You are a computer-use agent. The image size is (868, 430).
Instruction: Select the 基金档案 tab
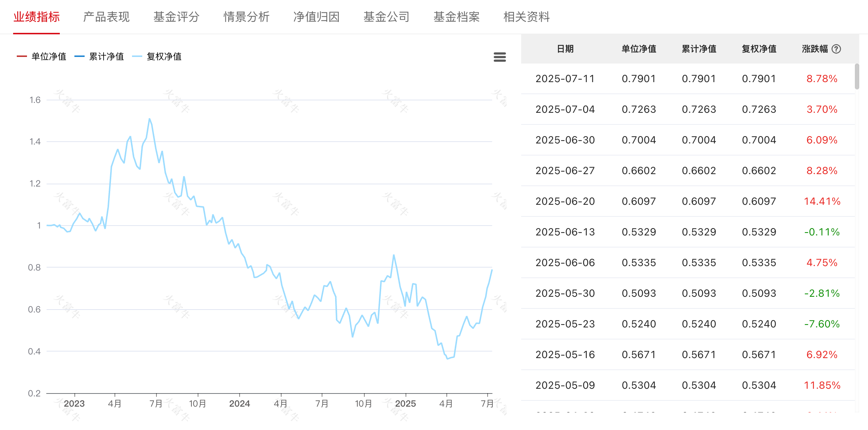456,17
